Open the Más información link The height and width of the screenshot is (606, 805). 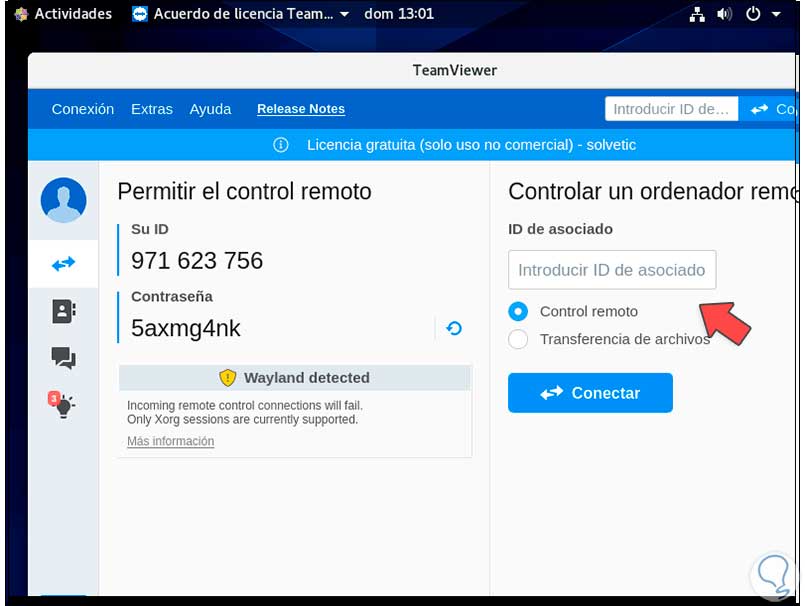point(170,441)
